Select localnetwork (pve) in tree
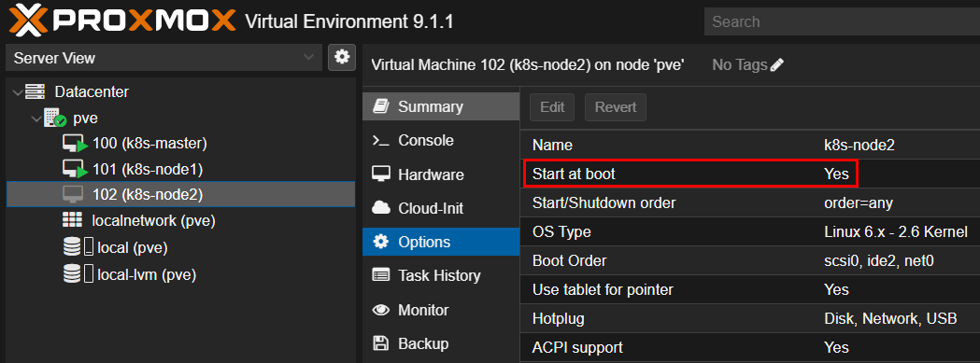This screenshot has width=980, height=363. pyautogui.click(x=180, y=220)
